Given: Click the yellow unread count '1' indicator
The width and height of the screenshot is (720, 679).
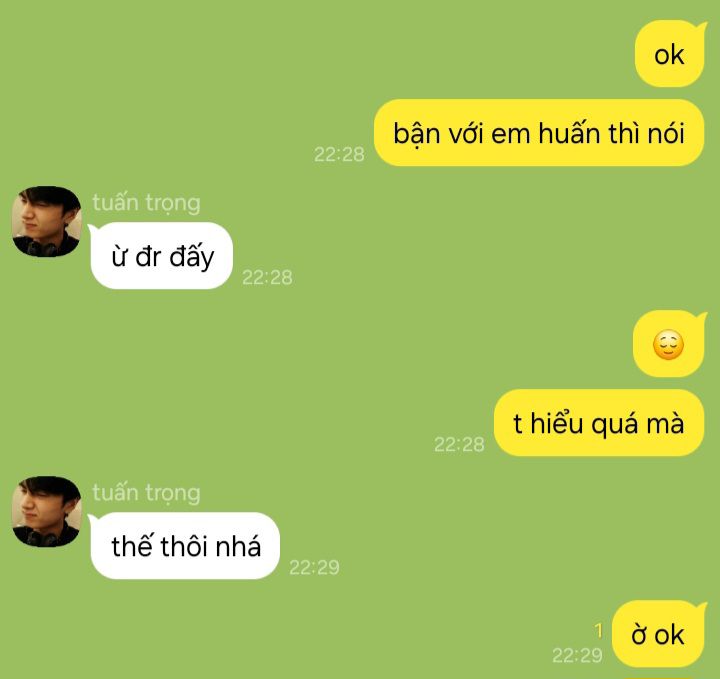Looking at the screenshot, I should (x=598, y=630).
